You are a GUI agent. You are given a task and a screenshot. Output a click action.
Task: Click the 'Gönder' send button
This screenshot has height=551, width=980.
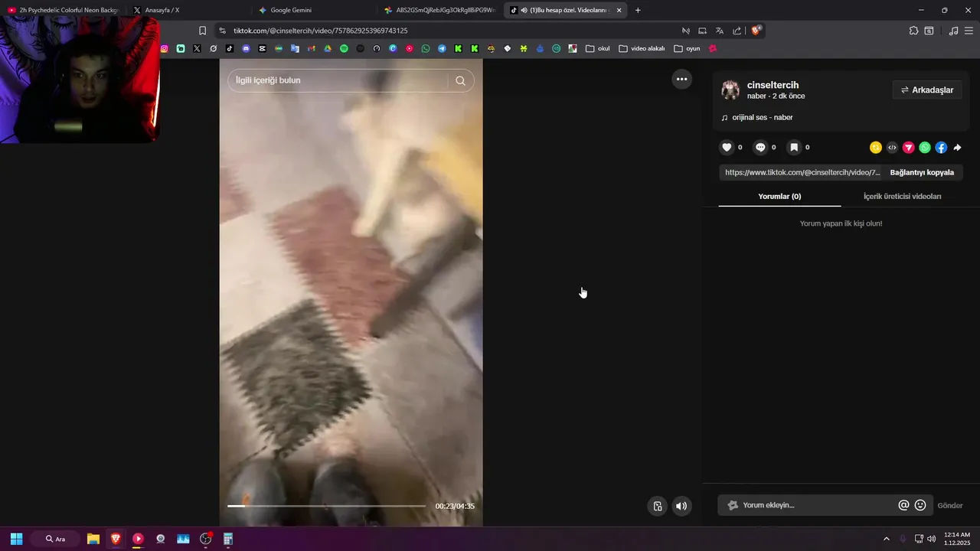[950, 505]
